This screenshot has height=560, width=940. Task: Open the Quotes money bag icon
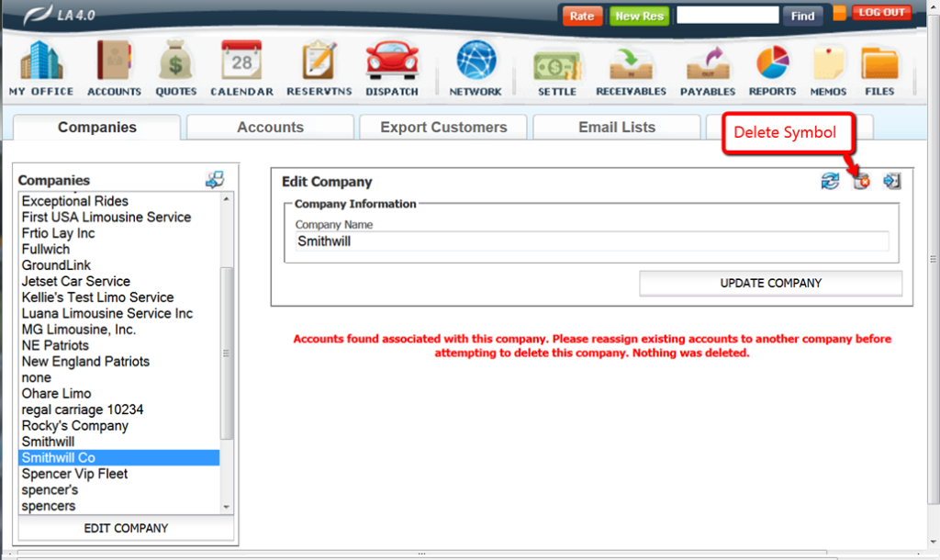175,62
